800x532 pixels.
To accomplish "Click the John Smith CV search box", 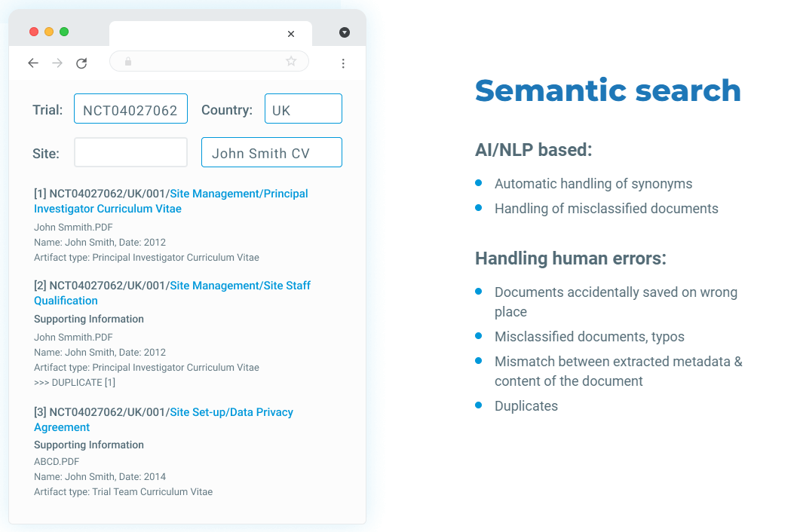I will click(x=271, y=152).
